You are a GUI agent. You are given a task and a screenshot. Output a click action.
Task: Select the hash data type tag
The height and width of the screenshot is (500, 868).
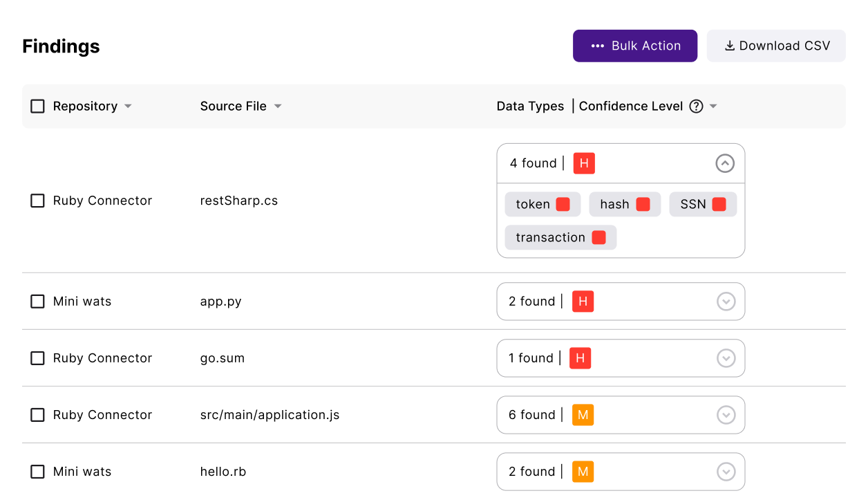[x=625, y=204]
